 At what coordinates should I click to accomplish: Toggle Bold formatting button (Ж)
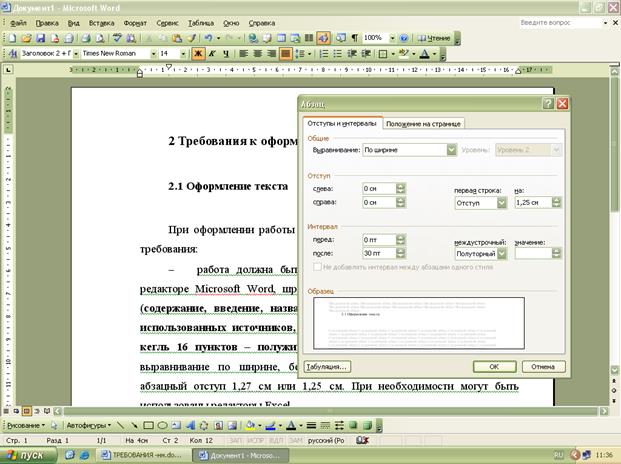pyautogui.click(x=198, y=53)
